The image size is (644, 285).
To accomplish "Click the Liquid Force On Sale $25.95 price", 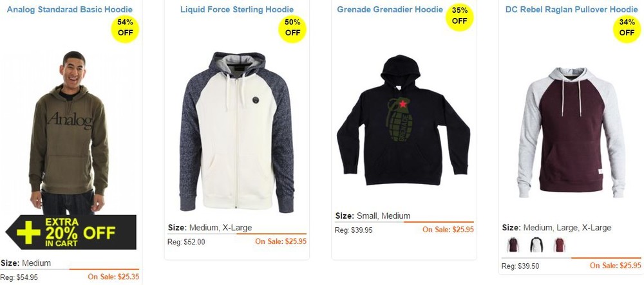I will 281,241.
